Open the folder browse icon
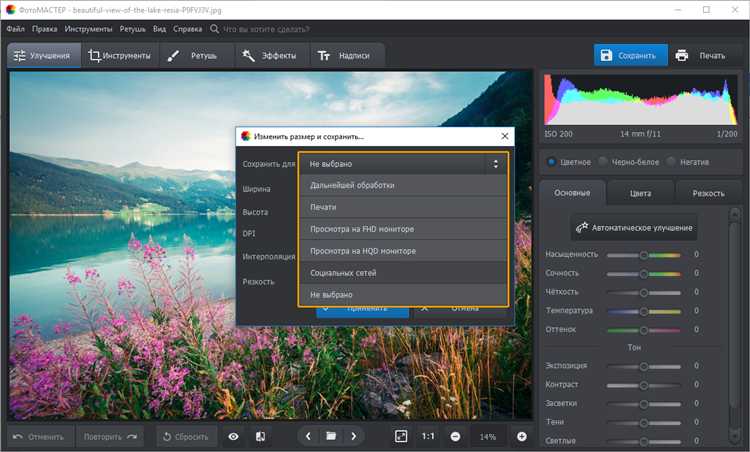Screen dimensions: 750x452 click(331, 436)
